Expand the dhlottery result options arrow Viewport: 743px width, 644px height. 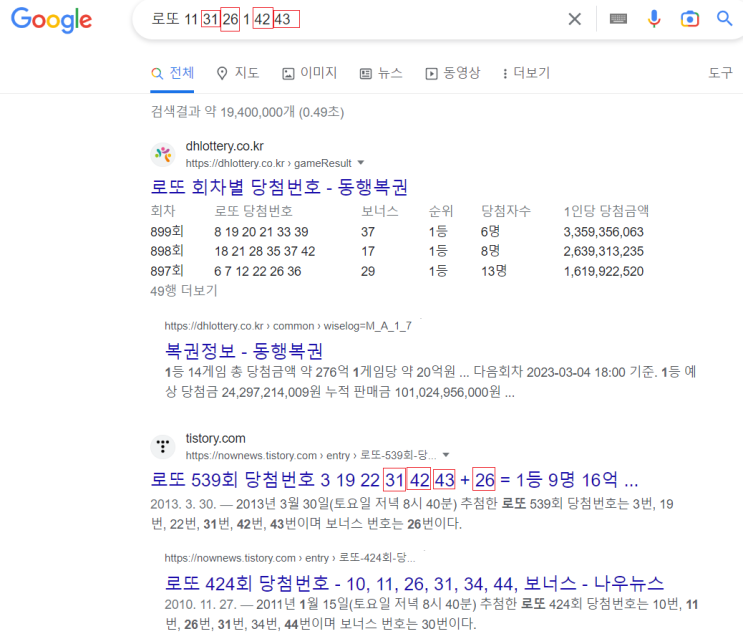click(361, 163)
